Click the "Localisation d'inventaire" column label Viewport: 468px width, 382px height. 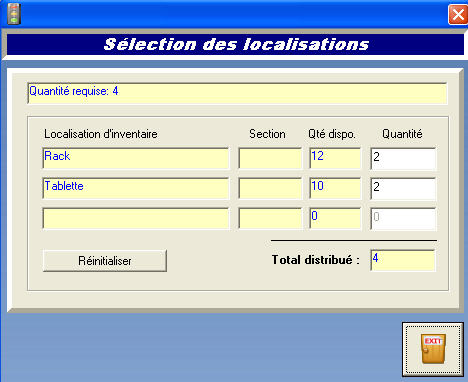click(101, 134)
